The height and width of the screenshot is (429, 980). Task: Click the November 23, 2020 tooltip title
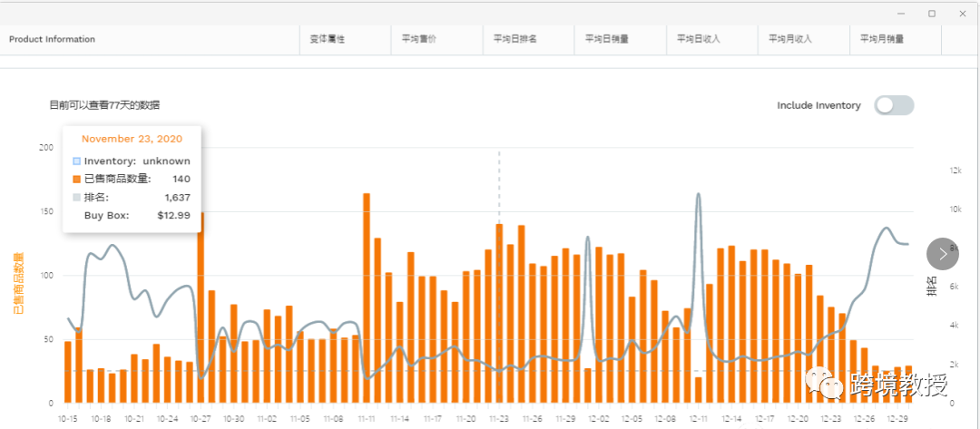click(x=132, y=139)
